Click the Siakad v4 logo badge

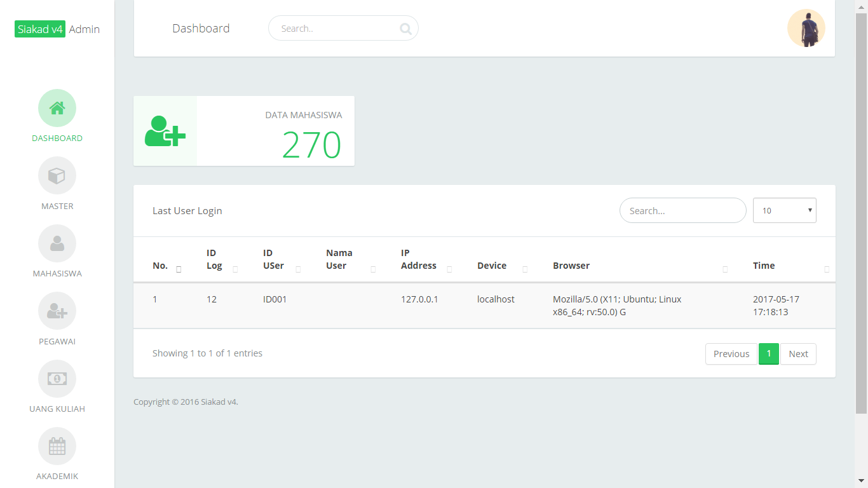(40, 29)
